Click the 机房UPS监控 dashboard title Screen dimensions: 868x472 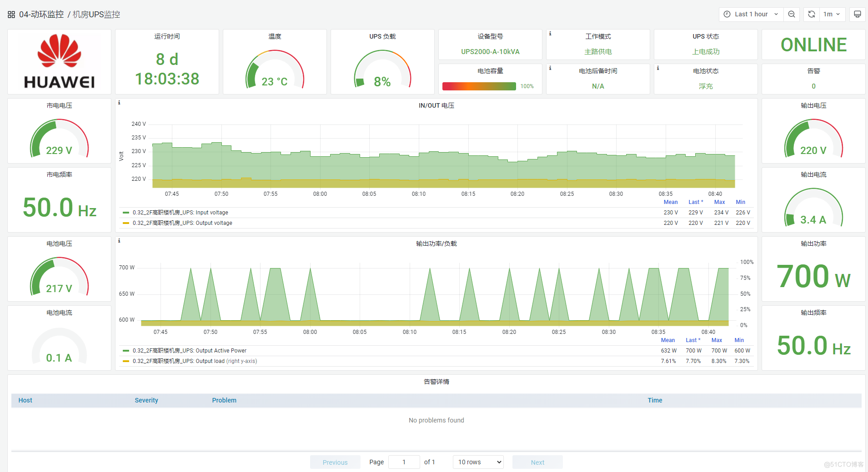pos(96,15)
